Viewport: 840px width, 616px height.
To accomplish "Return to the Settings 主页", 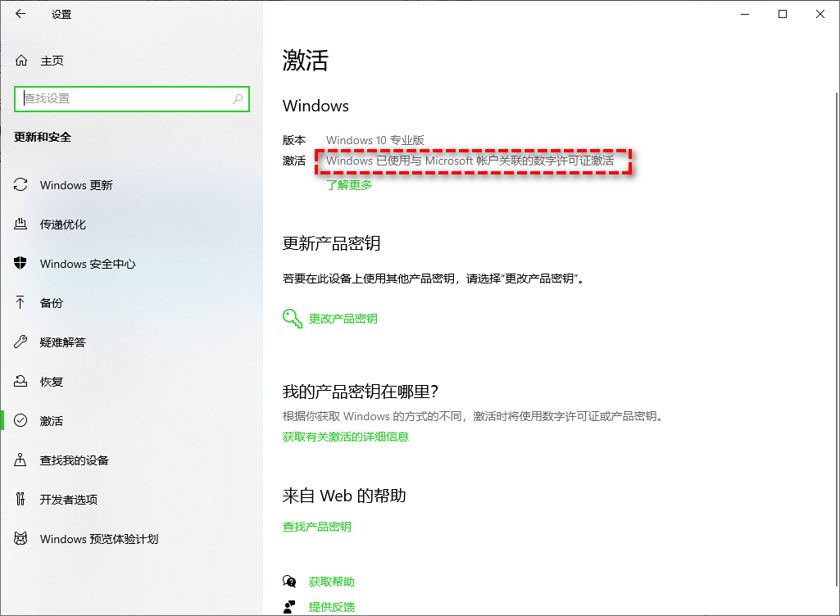I will [x=51, y=60].
